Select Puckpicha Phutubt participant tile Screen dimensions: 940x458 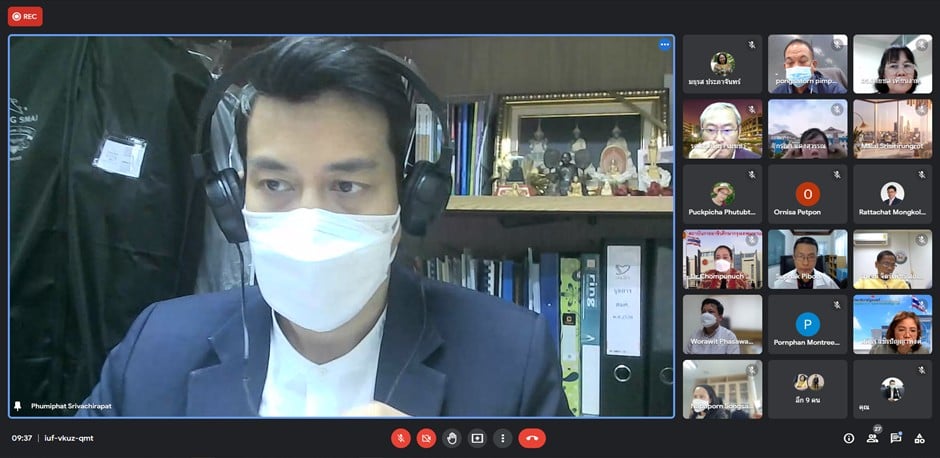point(722,194)
